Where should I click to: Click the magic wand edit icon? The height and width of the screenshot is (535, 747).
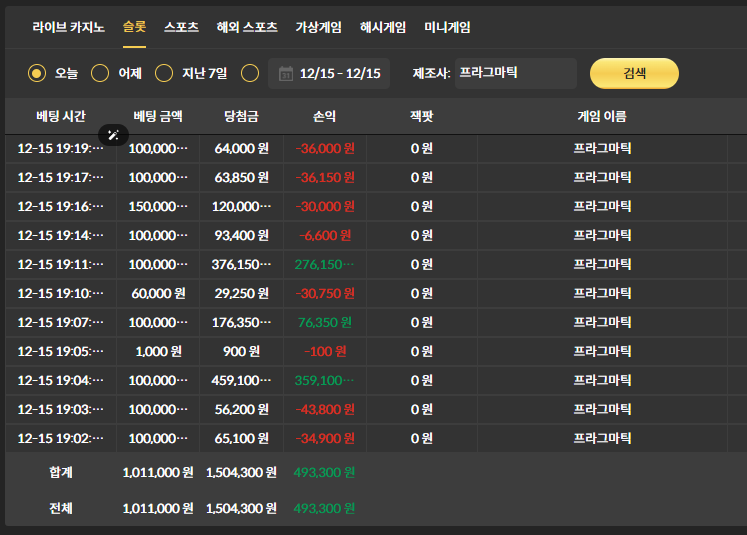[x=113, y=135]
